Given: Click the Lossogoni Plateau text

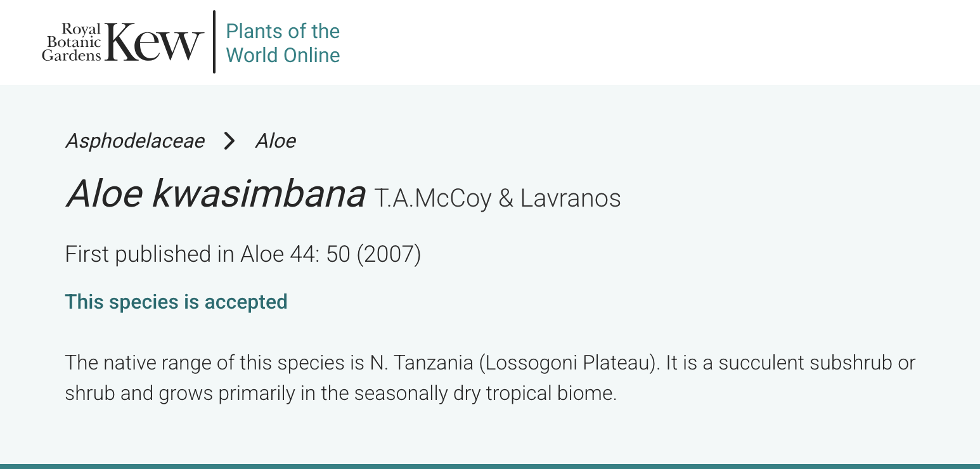Looking at the screenshot, I should pos(567,363).
